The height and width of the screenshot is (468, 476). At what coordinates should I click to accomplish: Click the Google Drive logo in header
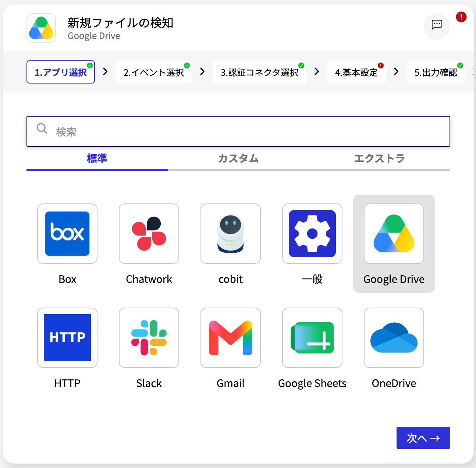coord(41,28)
